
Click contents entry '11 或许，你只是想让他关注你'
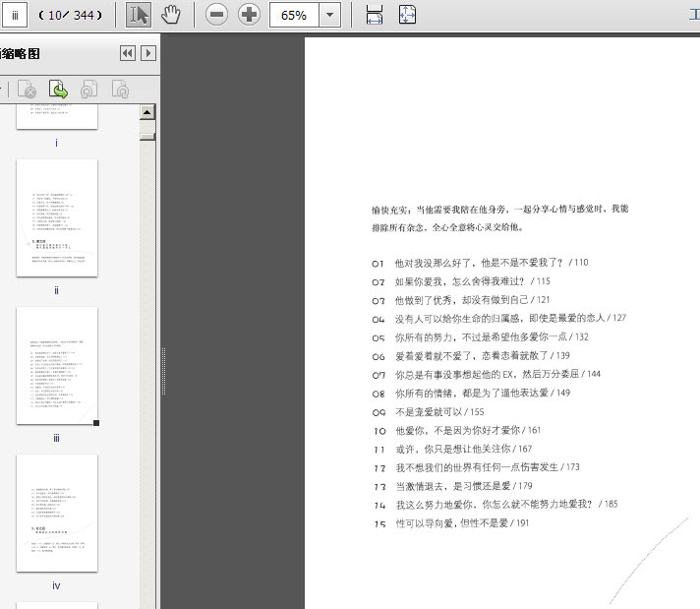coord(452,449)
